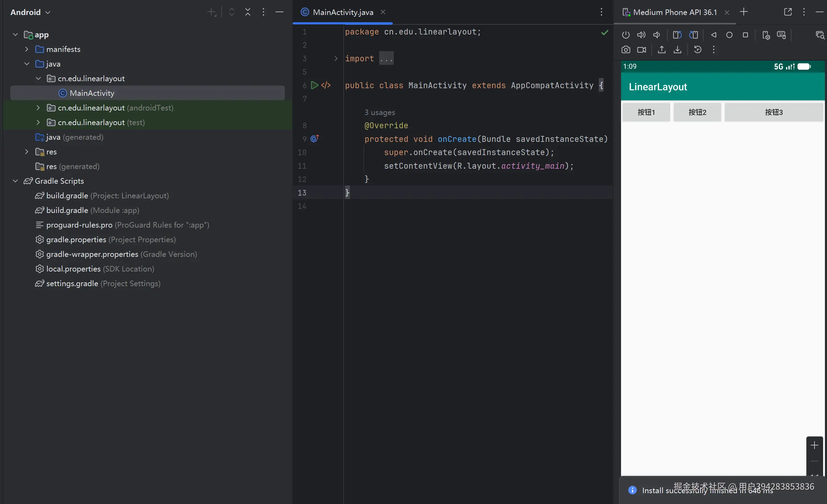Toggle hardware input keyboard-mouse icon
827x504 pixels.
tap(781, 35)
